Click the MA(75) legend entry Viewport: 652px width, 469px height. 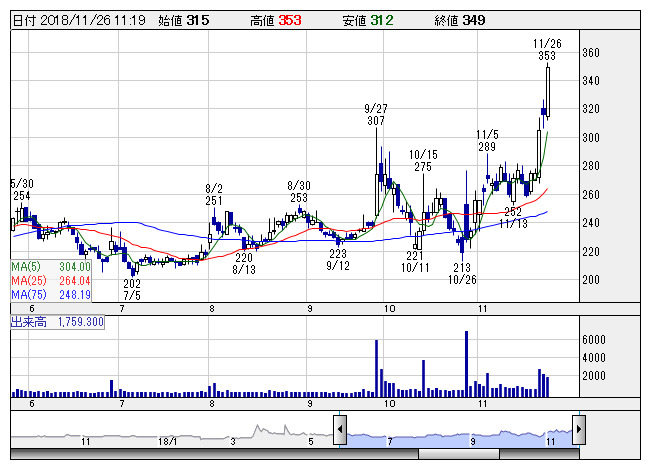pyautogui.click(x=51, y=295)
